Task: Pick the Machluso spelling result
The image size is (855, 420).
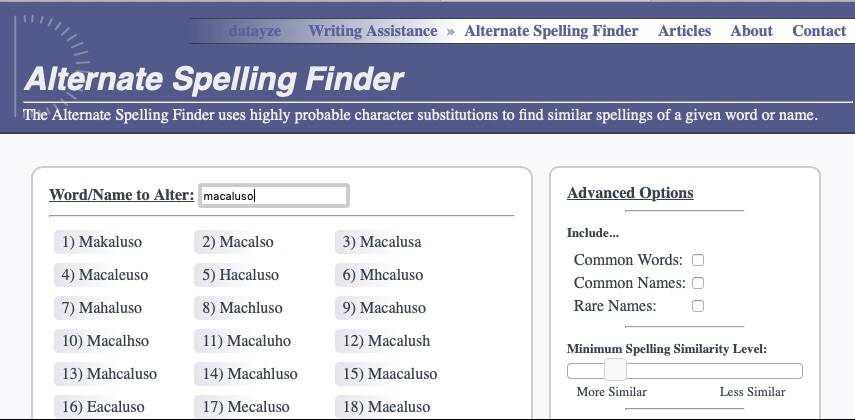Action: coord(242,308)
